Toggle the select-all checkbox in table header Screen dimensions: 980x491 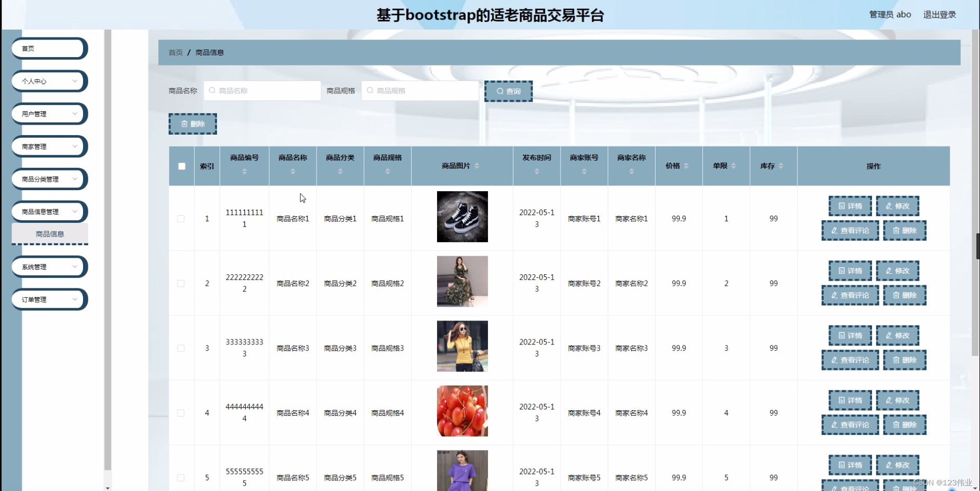pos(181,166)
